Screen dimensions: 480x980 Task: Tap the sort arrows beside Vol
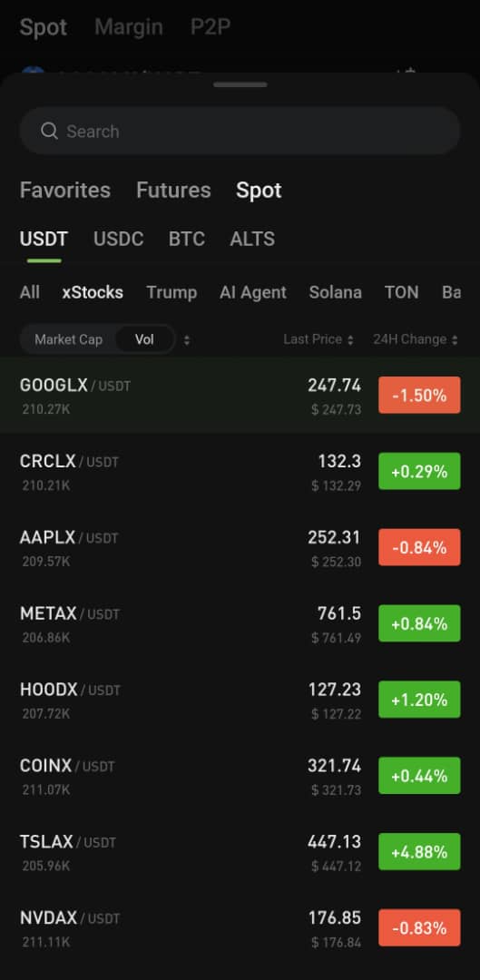click(x=187, y=340)
